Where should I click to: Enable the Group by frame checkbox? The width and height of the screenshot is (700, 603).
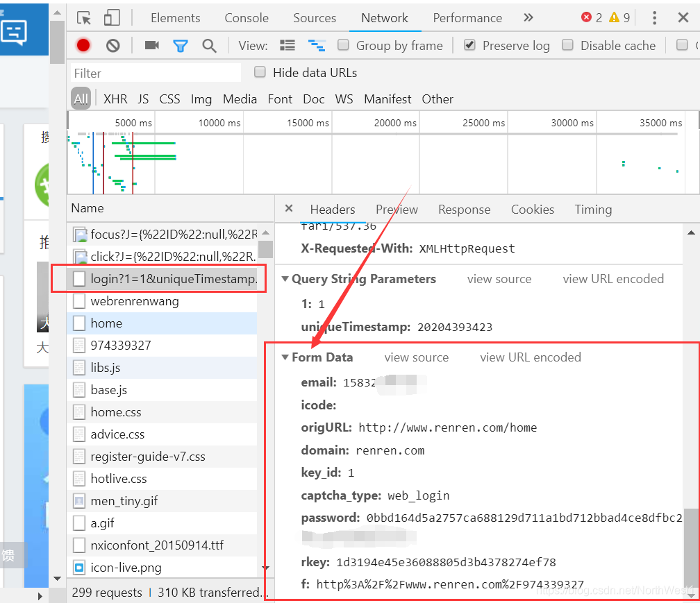(343, 45)
